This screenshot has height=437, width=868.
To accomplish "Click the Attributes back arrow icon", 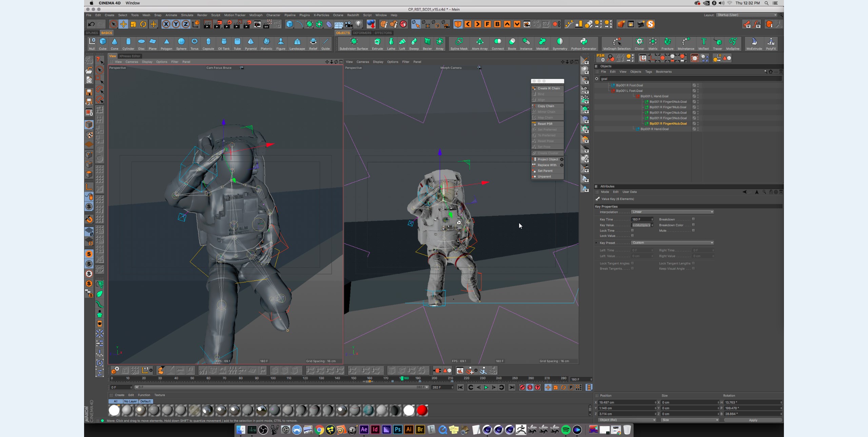I will click(744, 192).
